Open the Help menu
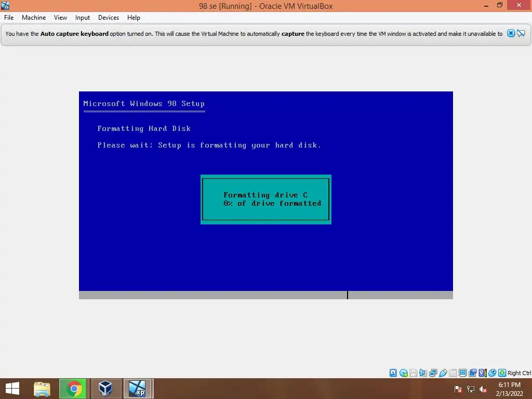 pyautogui.click(x=134, y=18)
